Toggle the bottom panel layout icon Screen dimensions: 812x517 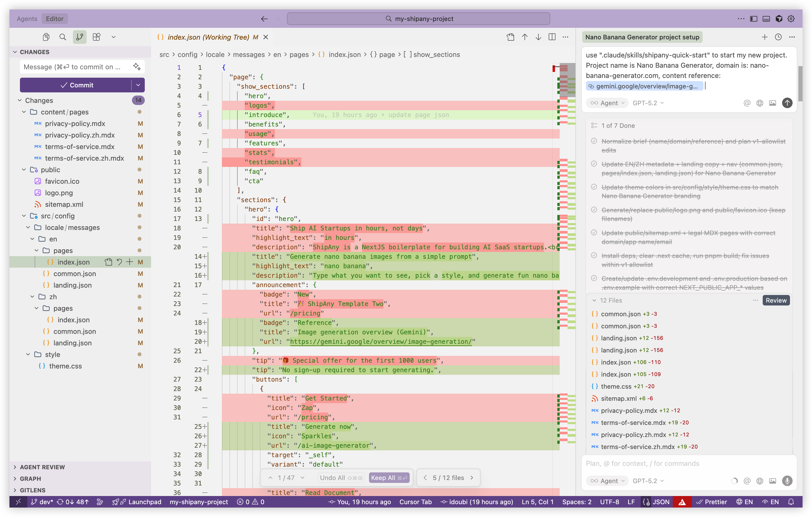click(766, 19)
